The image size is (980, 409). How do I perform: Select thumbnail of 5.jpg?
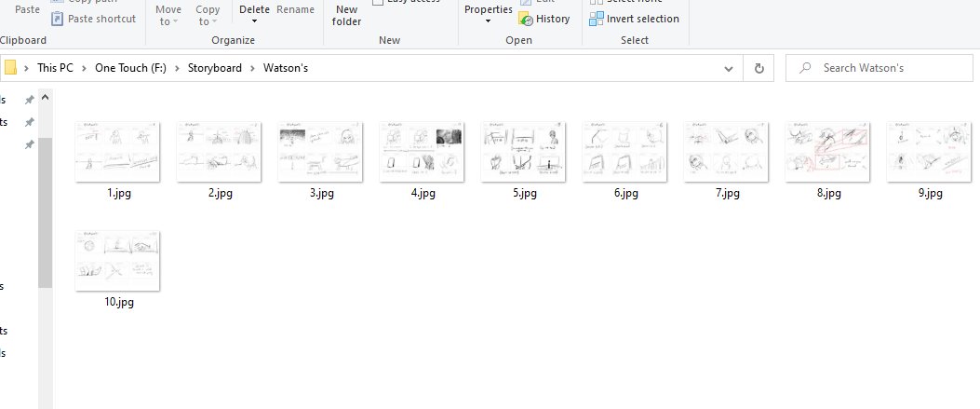[523, 151]
